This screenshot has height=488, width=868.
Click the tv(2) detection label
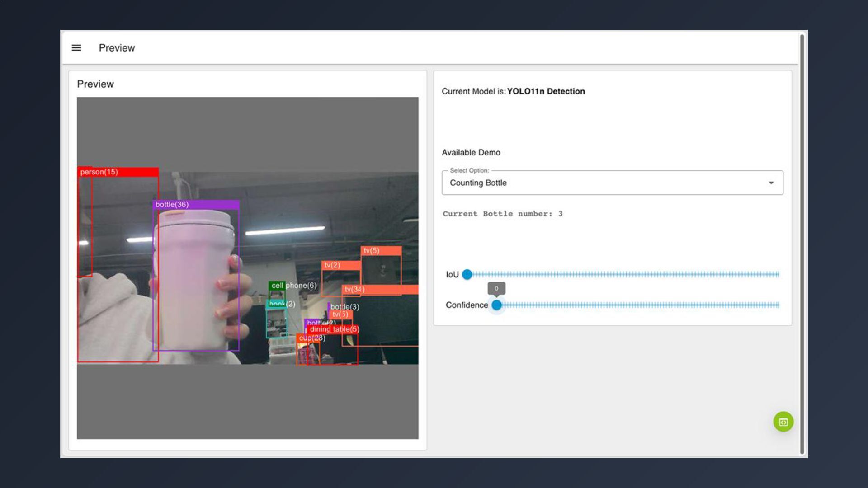[332, 265]
